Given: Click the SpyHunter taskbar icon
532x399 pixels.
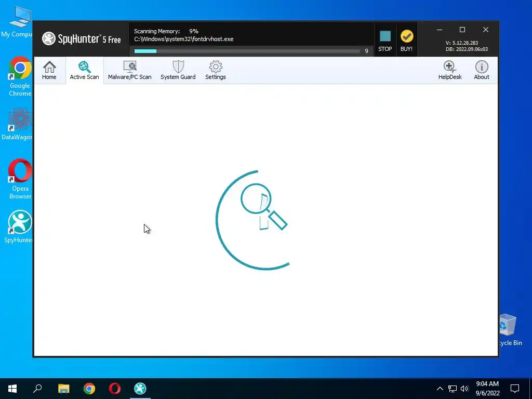Looking at the screenshot, I should [x=140, y=389].
